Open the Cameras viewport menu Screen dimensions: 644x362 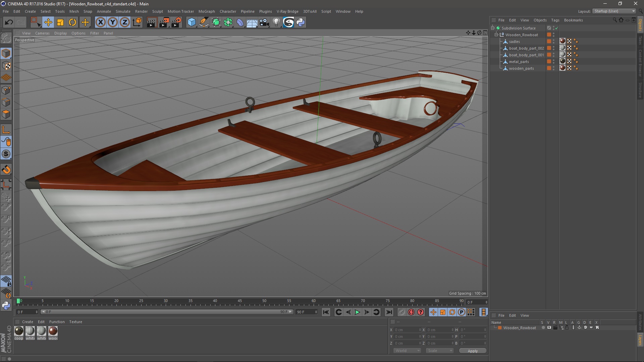pos(42,33)
